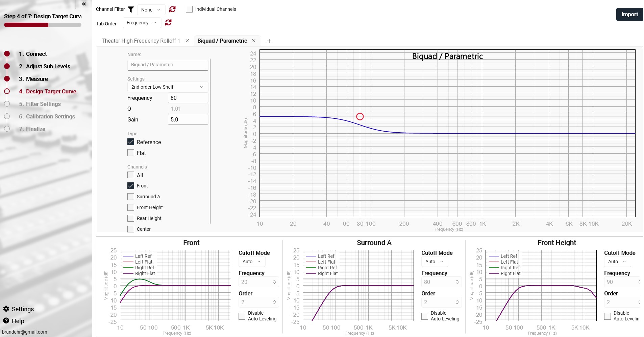The image size is (644, 337).
Task: Click refresh icon next to Channel Filter
Action: coord(172,9)
